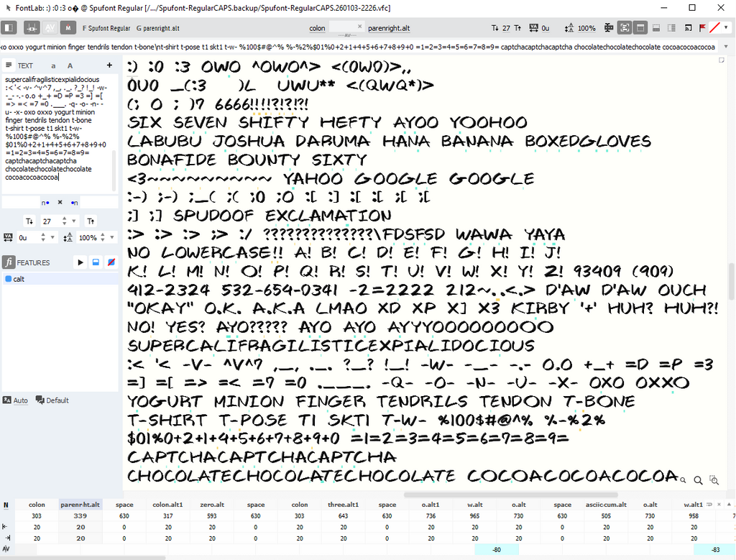This screenshot has width=736, height=560.
Task: Click the Features fi icon
Action: click(x=9, y=262)
